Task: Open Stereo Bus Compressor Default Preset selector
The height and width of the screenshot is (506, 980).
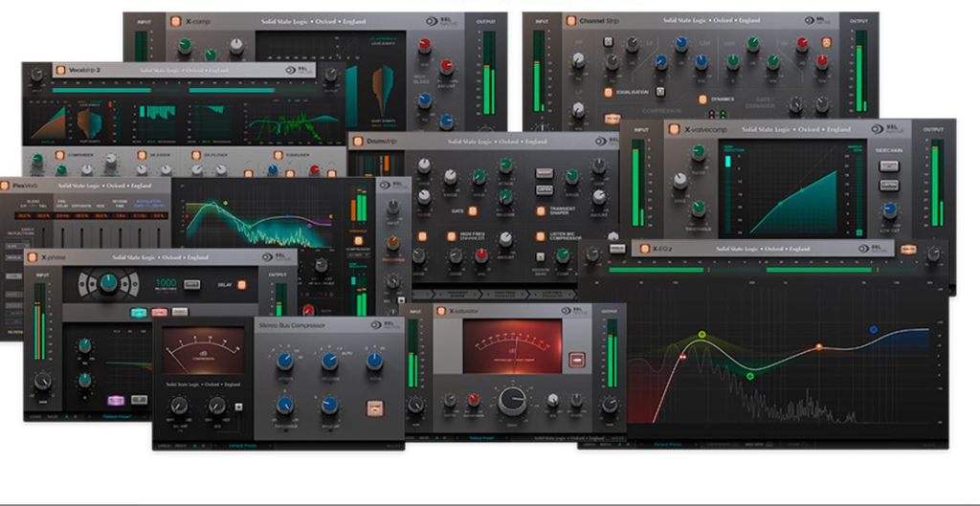Action: [x=243, y=446]
